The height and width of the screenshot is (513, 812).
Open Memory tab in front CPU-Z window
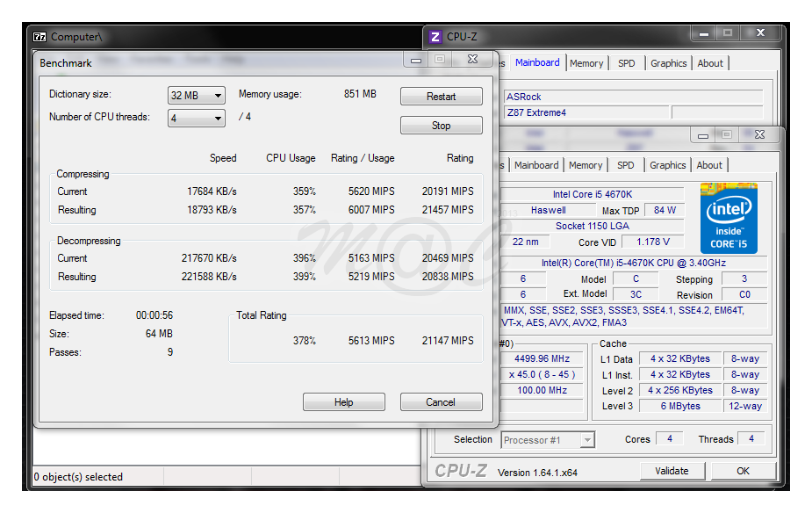pyautogui.click(x=586, y=165)
